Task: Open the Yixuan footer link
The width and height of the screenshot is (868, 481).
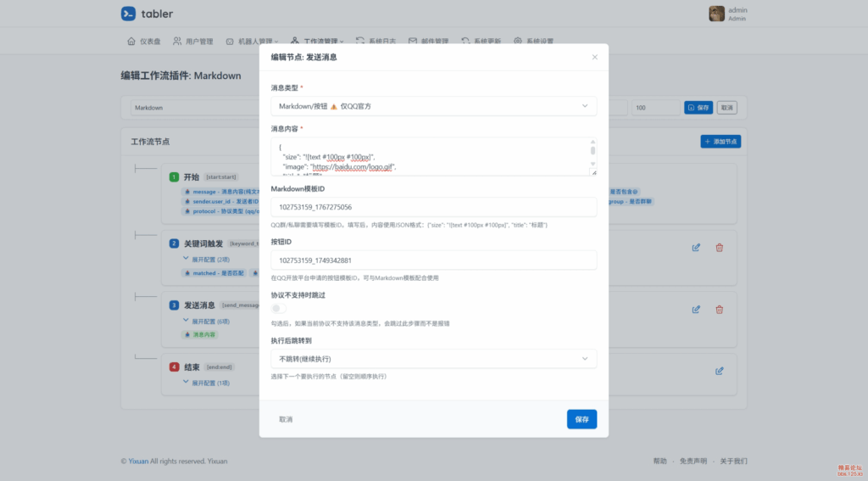Action: 138,461
